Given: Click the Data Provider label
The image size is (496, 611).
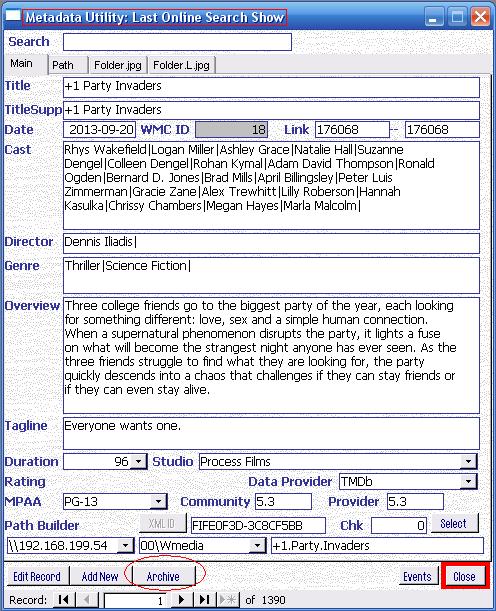Looking at the screenshot, I should (x=290, y=482).
